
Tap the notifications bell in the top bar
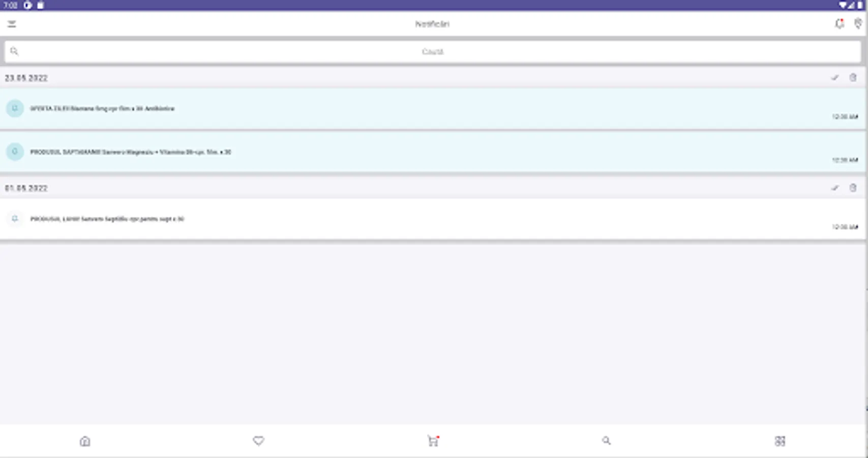(x=839, y=23)
